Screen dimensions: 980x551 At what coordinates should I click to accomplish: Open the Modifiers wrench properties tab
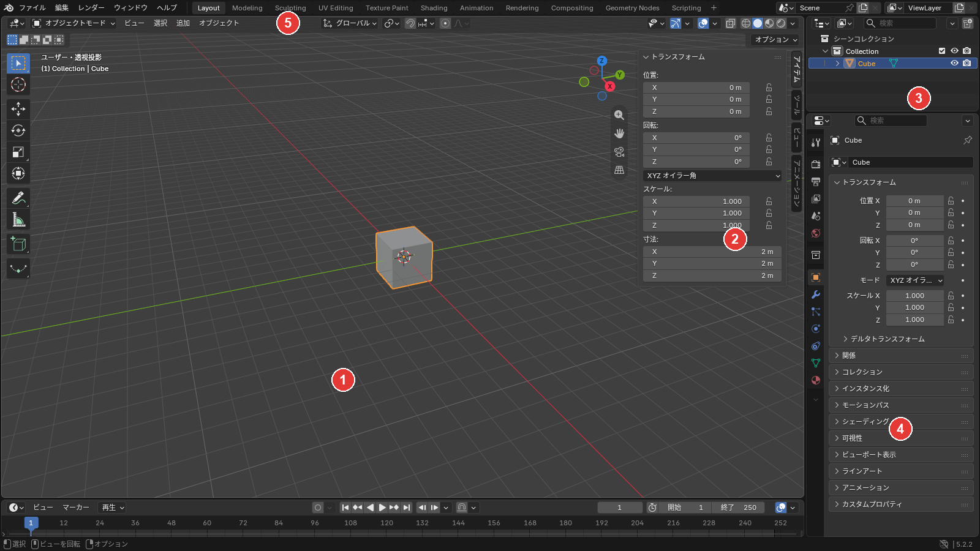tap(816, 294)
